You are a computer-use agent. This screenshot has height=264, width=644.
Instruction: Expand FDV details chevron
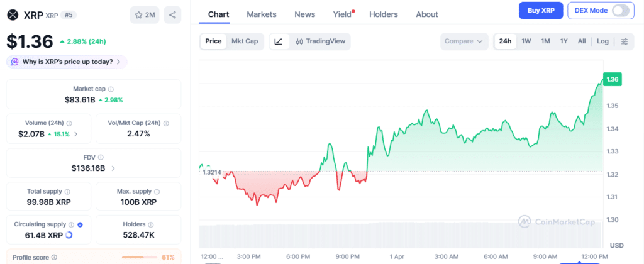point(113,168)
